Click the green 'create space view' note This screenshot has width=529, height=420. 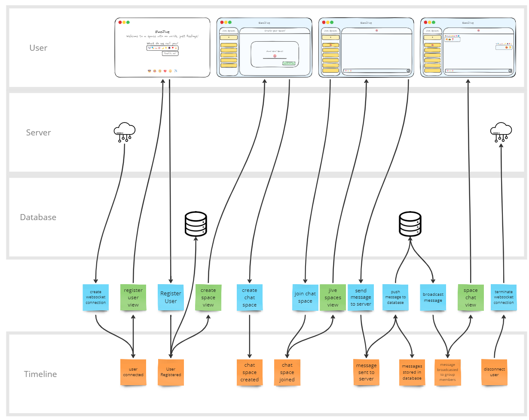point(208,297)
